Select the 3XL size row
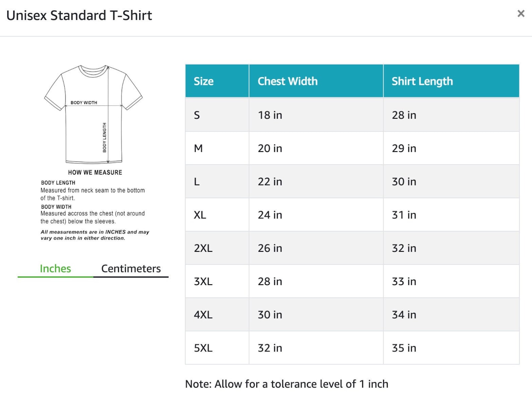This screenshot has height=404, width=532. (x=352, y=281)
